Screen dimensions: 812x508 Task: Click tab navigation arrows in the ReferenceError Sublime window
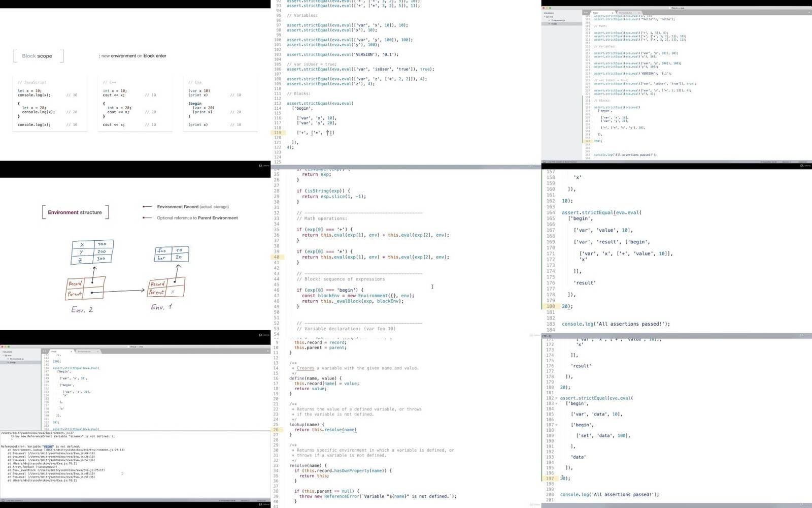45,351
